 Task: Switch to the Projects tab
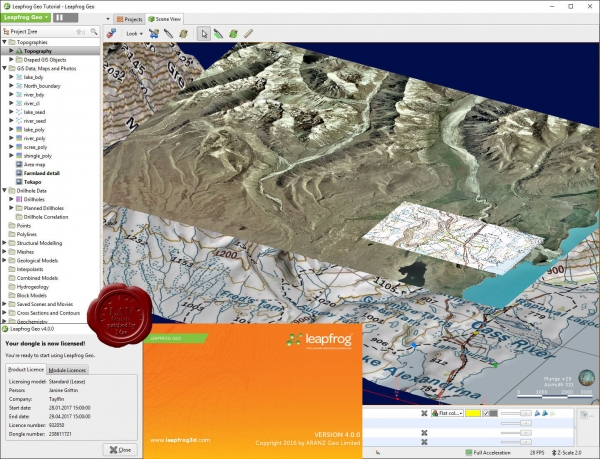[129, 19]
